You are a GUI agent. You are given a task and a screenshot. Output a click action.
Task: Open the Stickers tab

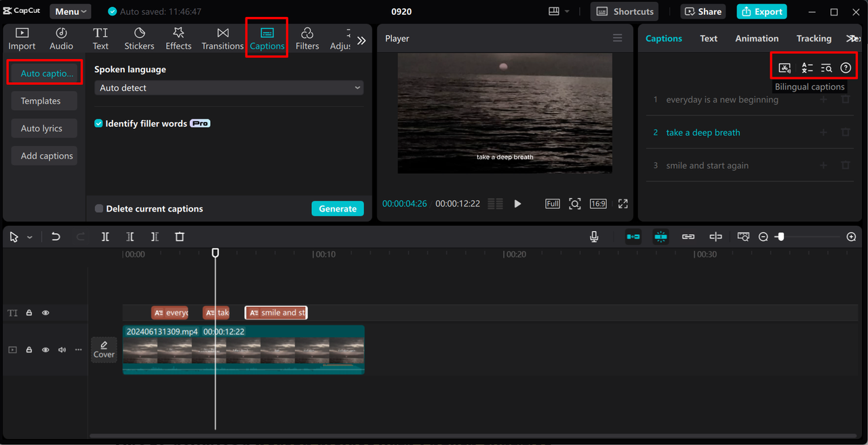(139, 39)
